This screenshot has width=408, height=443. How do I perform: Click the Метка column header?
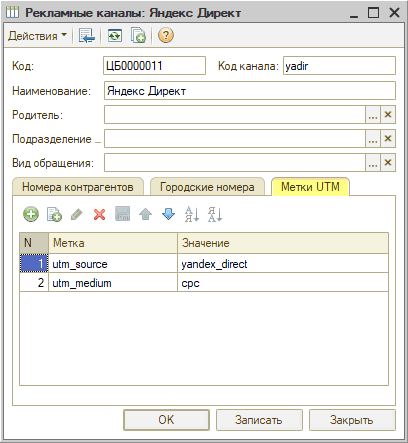pyautogui.click(x=113, y=243)
